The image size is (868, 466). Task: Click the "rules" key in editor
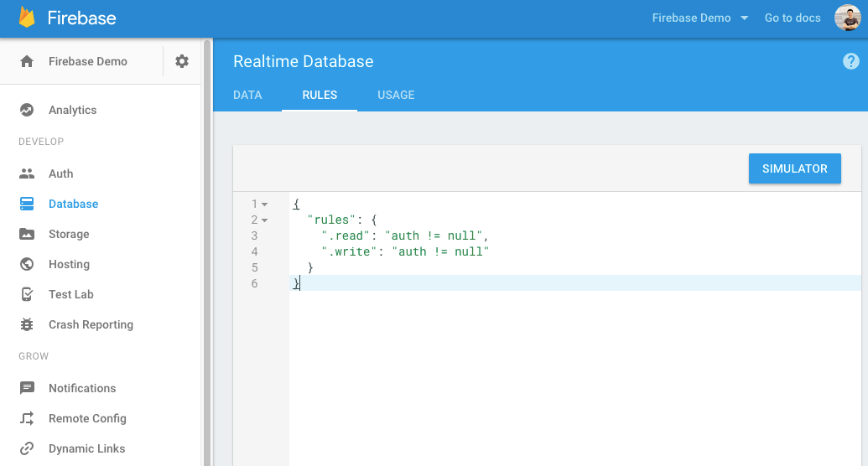click(331, 220)
